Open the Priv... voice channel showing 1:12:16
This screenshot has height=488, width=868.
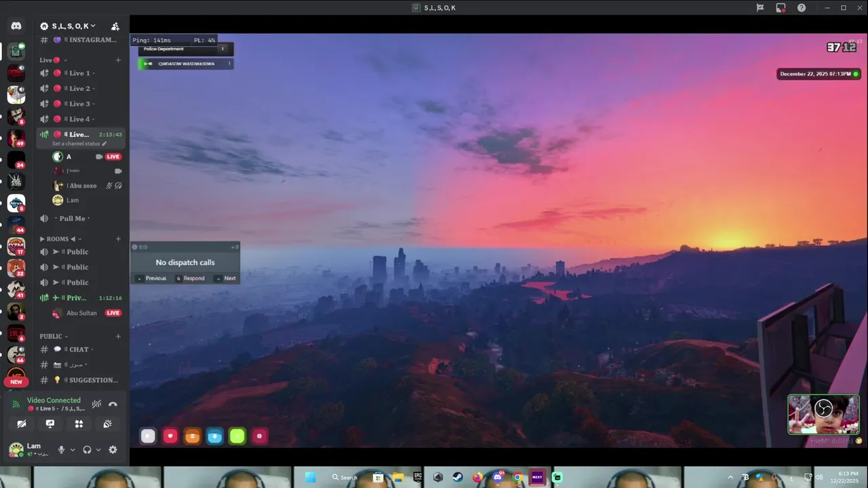pyautogui.click(x=81, y=298)
